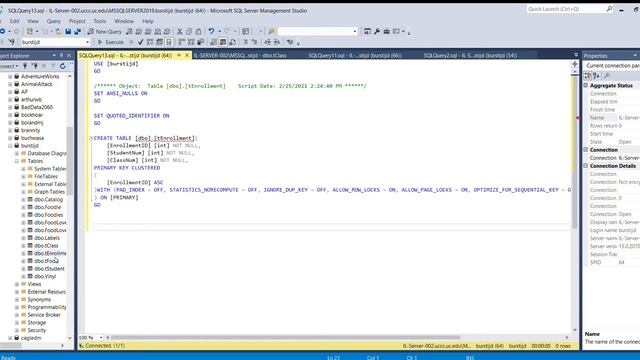The image size is (640, 360).
Task: Click the Parse checkmark icon
Action: (140, 42)
